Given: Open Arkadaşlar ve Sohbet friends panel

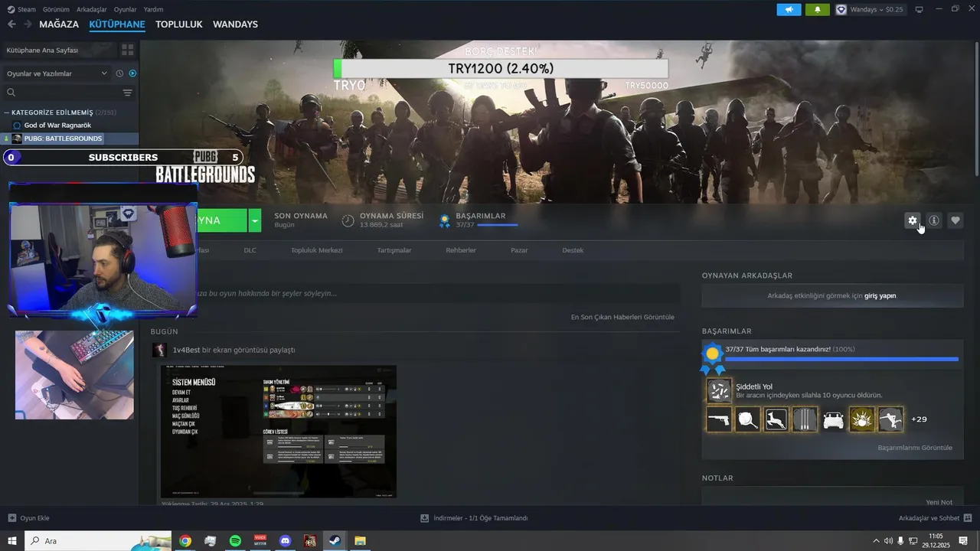Looking at the screenshot, I should coord(935,518).
